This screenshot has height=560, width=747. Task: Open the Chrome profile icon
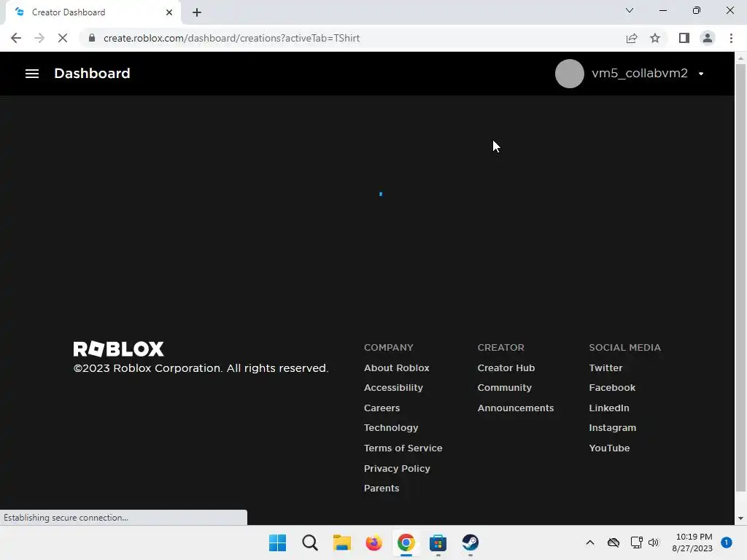point(708,38)
